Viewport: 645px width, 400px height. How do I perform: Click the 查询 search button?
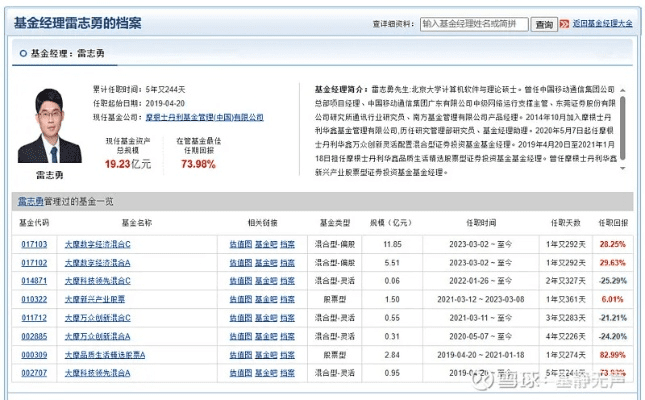tap(543, 23)
